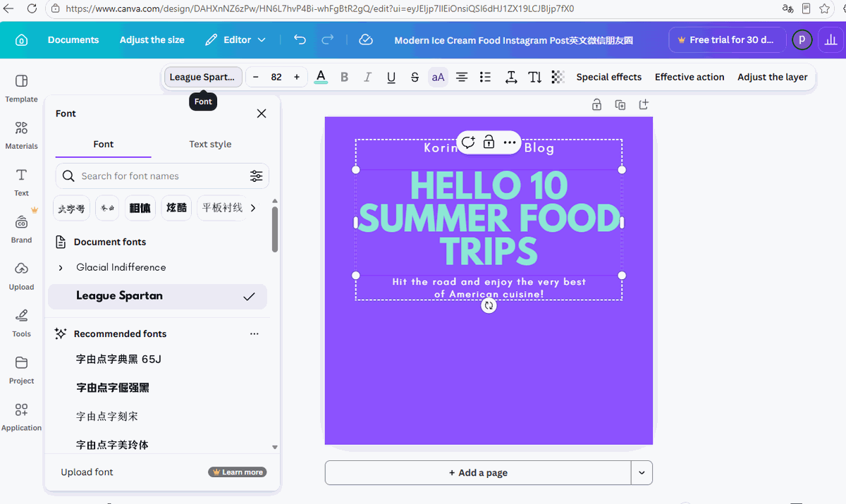The height and width of the screenshot is (504, 846).
Task: Click the Learn more badge
Action: pyautogui.click(x=238, y=472)
